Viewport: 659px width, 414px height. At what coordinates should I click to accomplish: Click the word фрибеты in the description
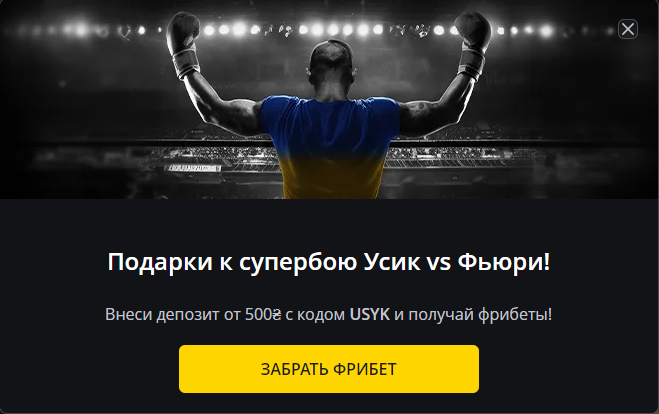click(515, 315)
